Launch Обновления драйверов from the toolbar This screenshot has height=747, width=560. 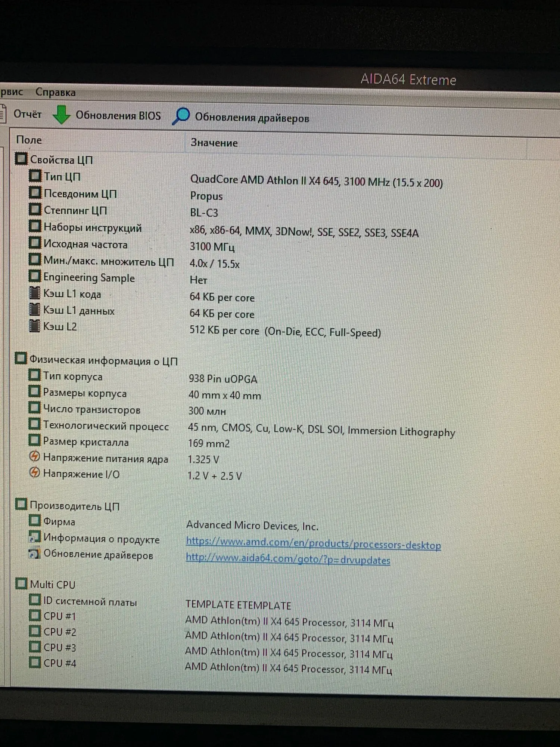pos(241,117)
